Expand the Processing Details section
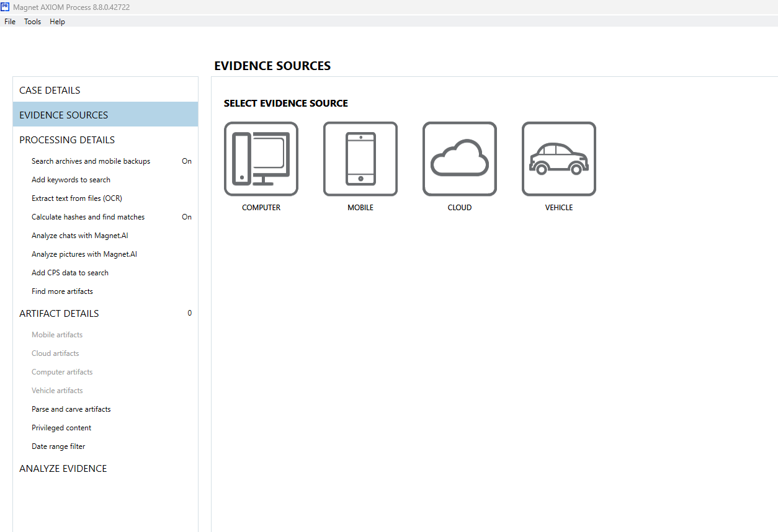Viewport: 778px width, 532px height. point(67,140)
